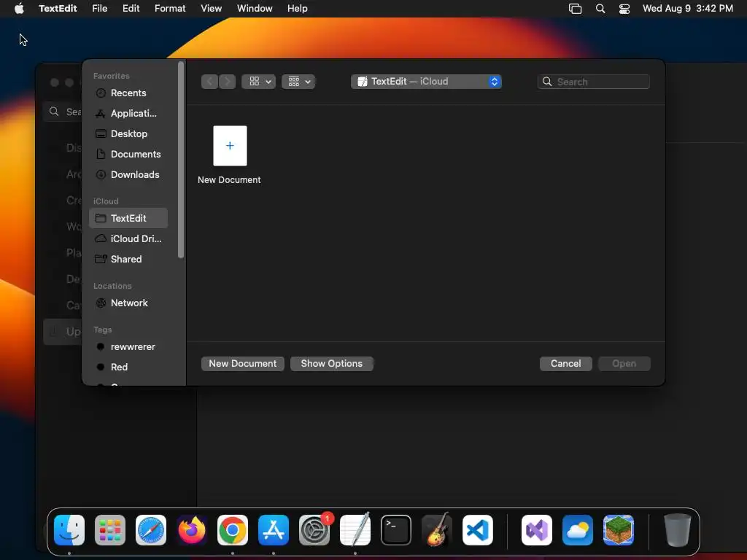
Task: Open the Weather app in Dock
Action: (x=578, y=530)
